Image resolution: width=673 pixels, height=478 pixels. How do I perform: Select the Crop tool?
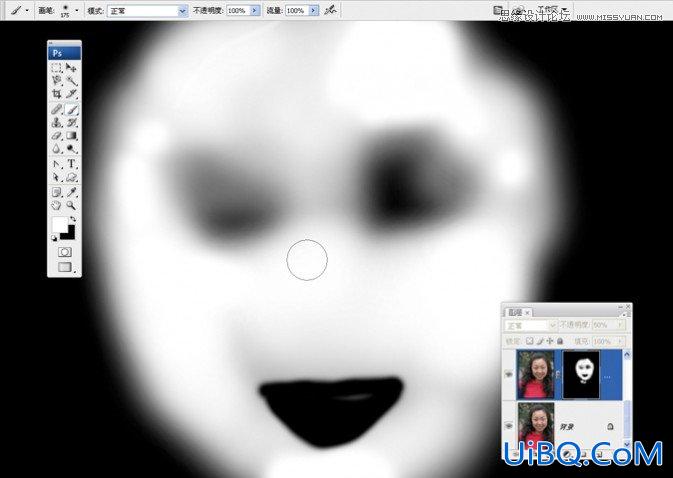tap(57, 94)
